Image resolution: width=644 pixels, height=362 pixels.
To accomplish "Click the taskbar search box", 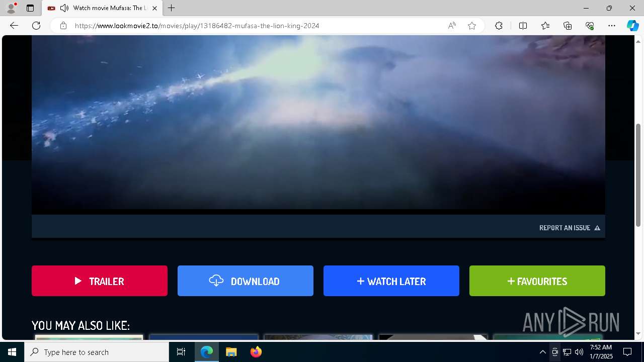I will 97,352.
